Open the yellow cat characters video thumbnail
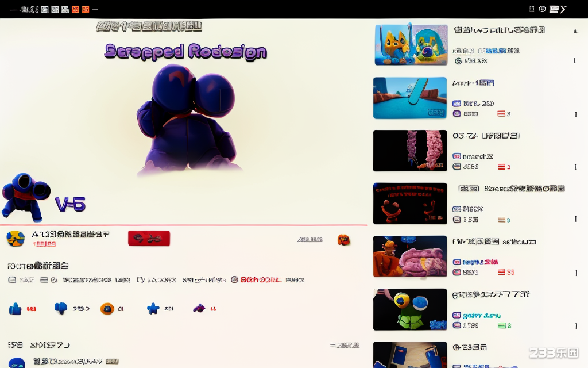Screen dimensions: 588x368 click(x=410, y=44)
